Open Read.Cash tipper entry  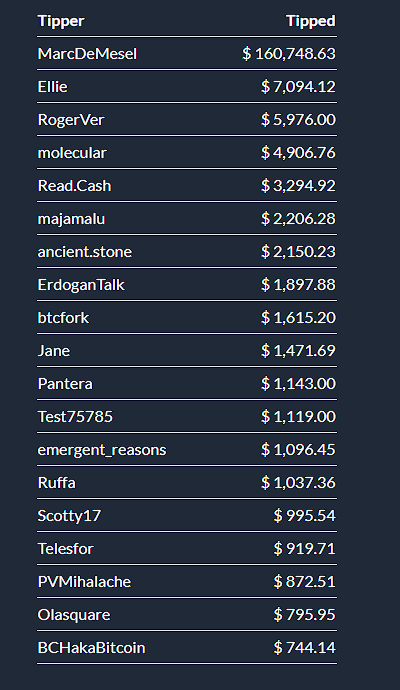[74, 186]
